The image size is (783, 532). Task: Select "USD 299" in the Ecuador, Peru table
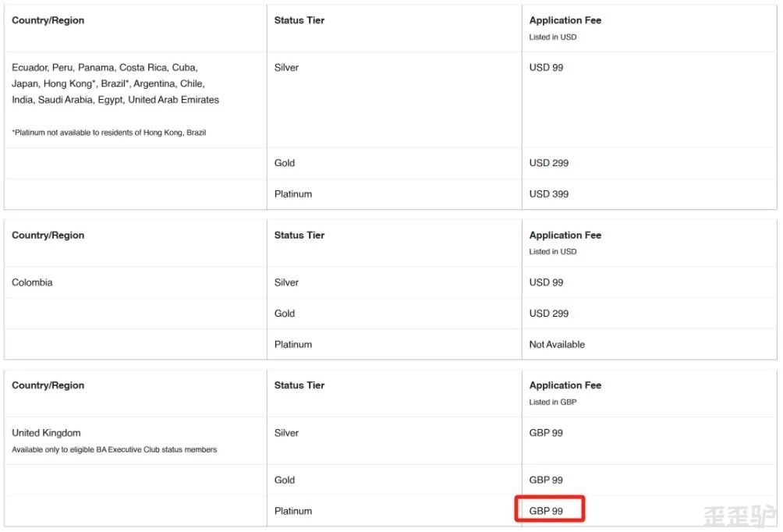pos(549,163)
